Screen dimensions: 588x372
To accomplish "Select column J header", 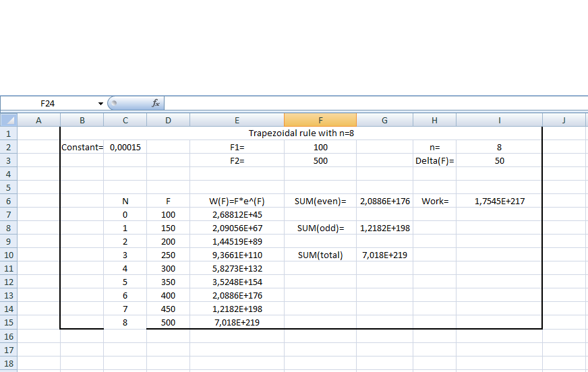I will 564,120.
